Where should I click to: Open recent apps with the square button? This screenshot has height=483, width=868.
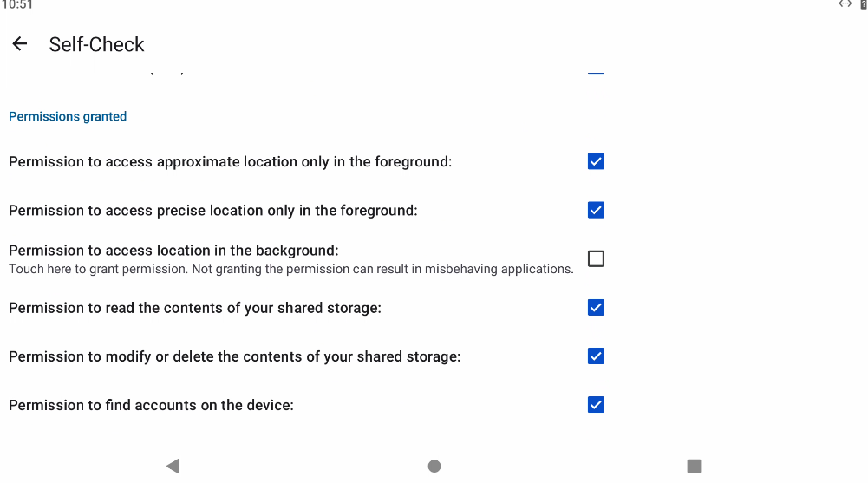(694, 466)
